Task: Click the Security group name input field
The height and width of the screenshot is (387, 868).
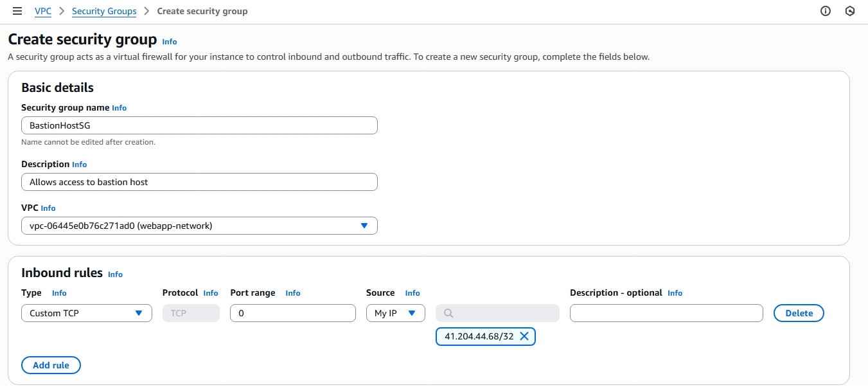Action: [x=199, y=125]
